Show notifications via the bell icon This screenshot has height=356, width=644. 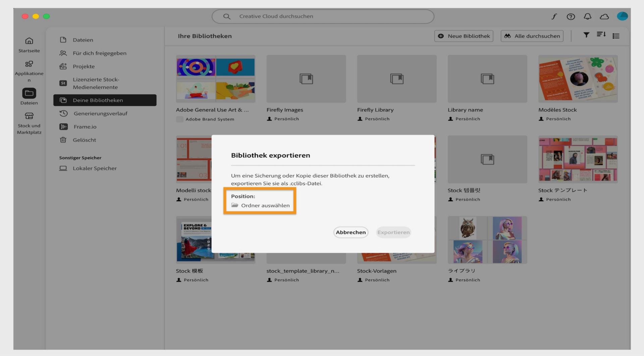coord(587,16)
